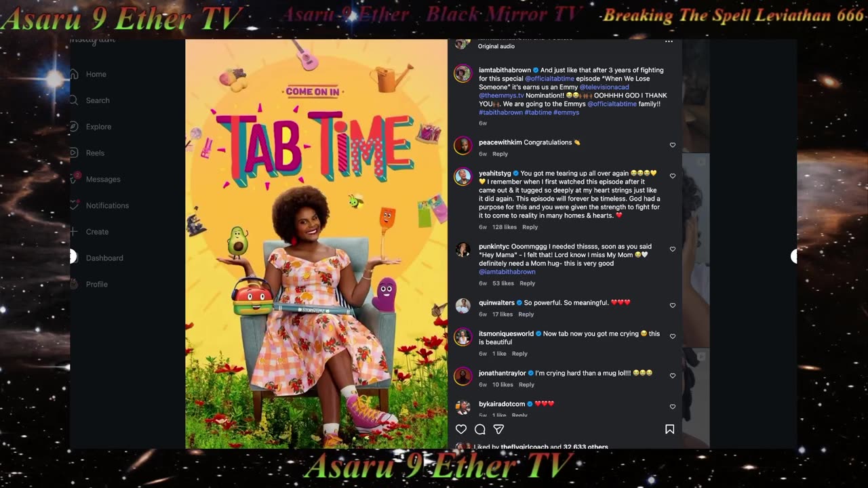The width and height of the screenshot is (868, 488).
Task: Open theflygirlcoach in the liked-by line
Action: click(x=524, y=447)
